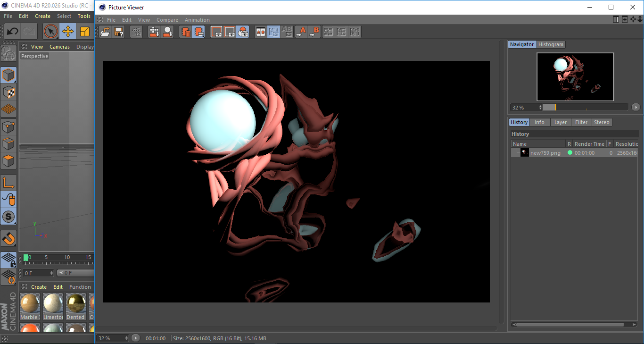Click the Render Region sphere icon
Viewport: 644px width, 344px height.
tap(167, 32)
